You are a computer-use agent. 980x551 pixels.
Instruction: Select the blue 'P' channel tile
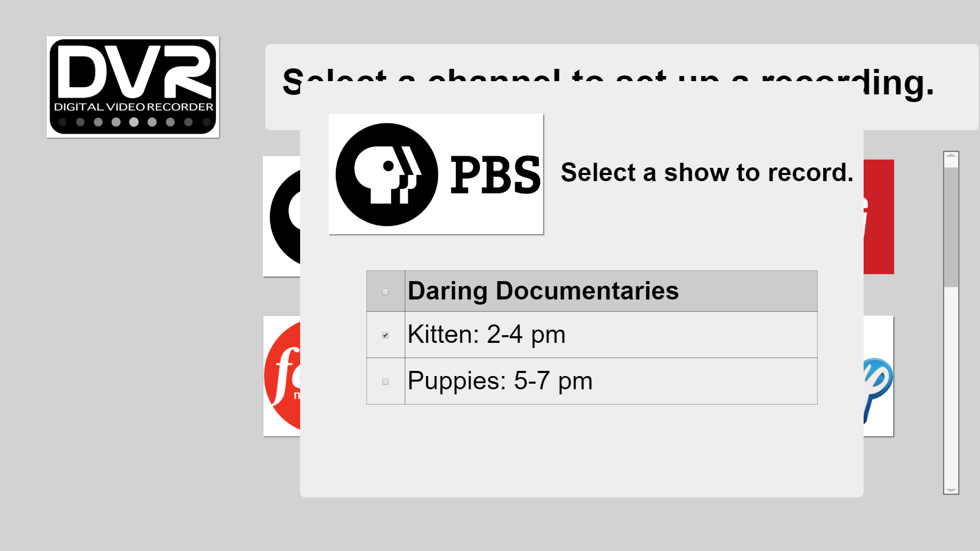pos(878,376)
